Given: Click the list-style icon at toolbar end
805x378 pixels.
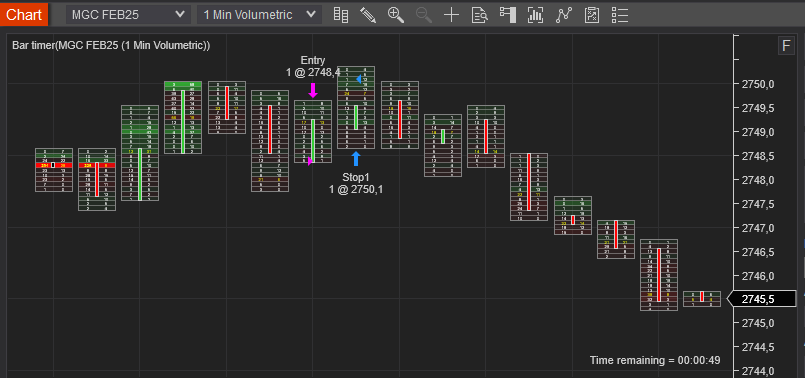Looking at the screenshot, I should 620,15.
